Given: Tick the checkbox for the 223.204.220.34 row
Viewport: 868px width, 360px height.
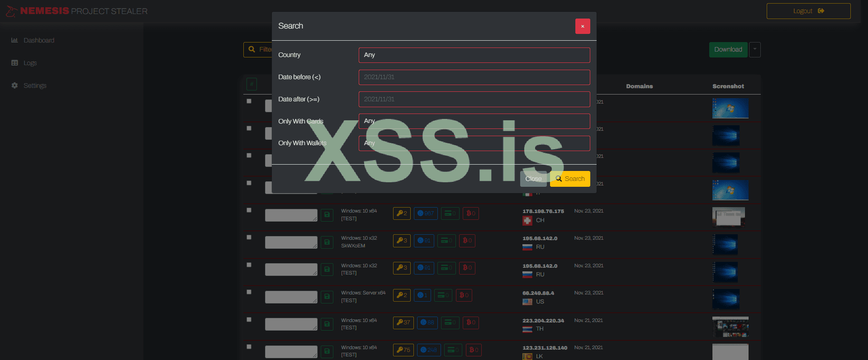Looking at the screenshot, I should pyautogui.click(x=249, y=319).
